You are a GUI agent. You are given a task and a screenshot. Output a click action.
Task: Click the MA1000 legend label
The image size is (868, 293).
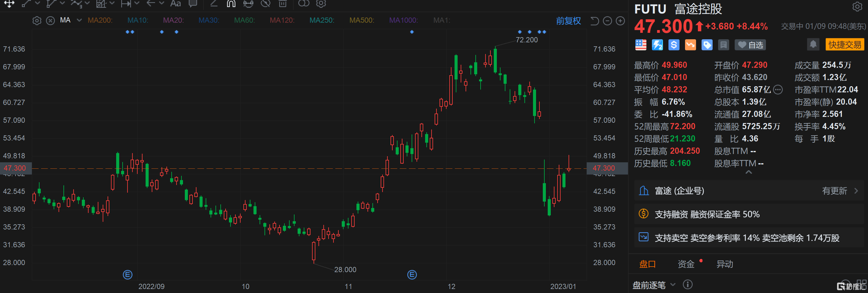coord(404,20)
